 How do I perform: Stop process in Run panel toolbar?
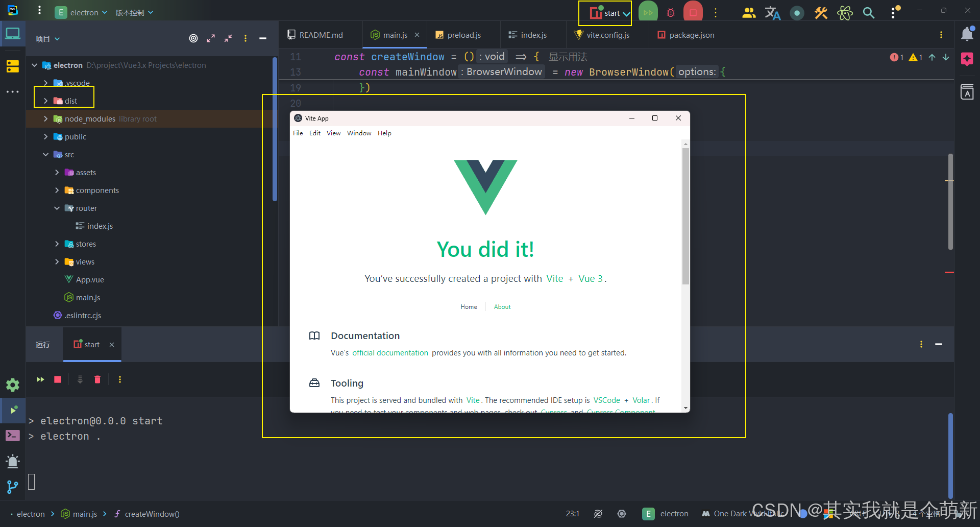click(58, 379)
